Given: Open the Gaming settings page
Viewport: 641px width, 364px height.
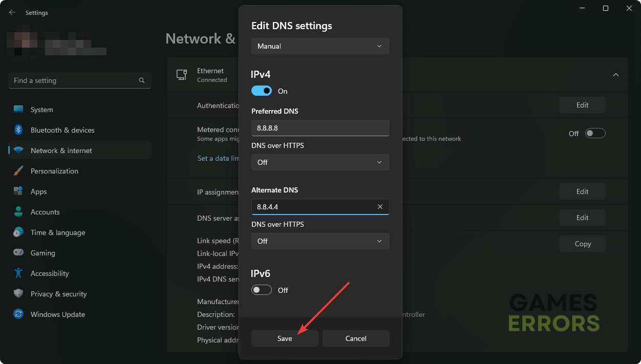Looking at the screenshot, I should pyautogui.click(x=43, y=253).
